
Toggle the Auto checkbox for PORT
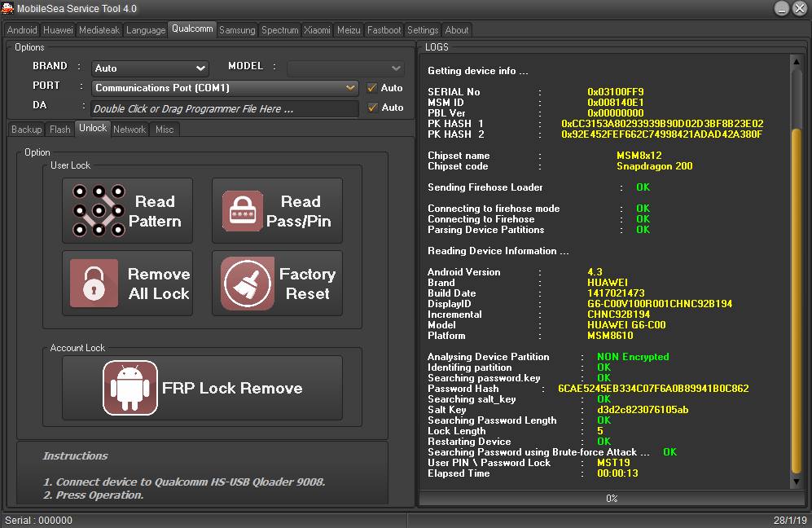372,87
